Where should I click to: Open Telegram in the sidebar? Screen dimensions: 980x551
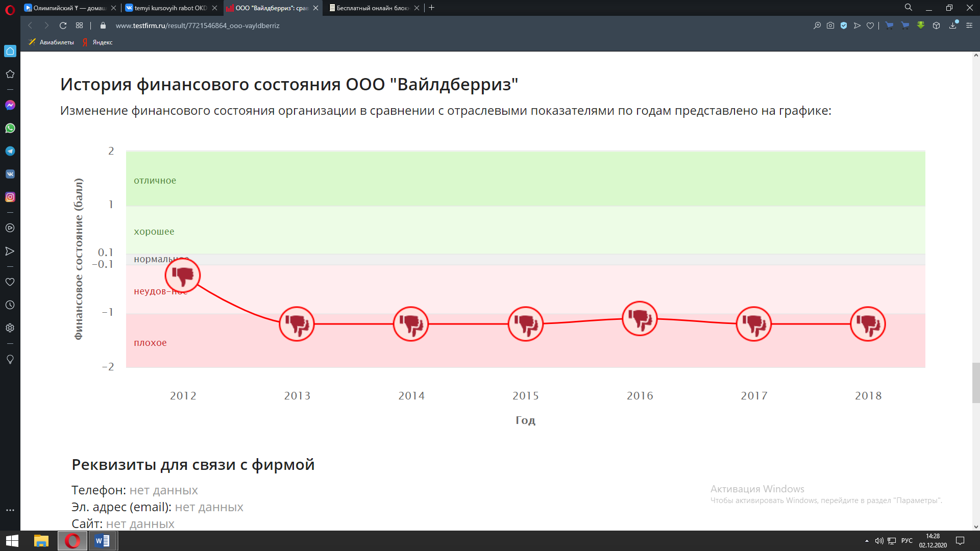(10, 151)
